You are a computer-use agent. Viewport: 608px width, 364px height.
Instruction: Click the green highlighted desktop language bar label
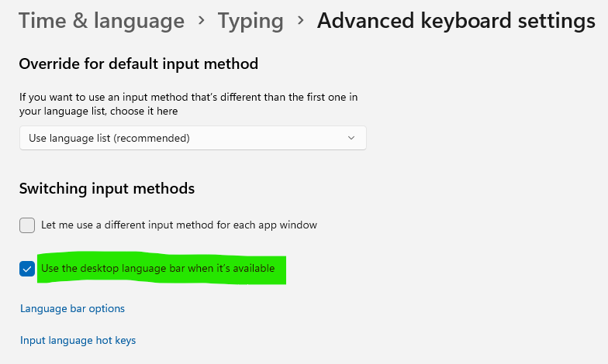pos(158,268)
